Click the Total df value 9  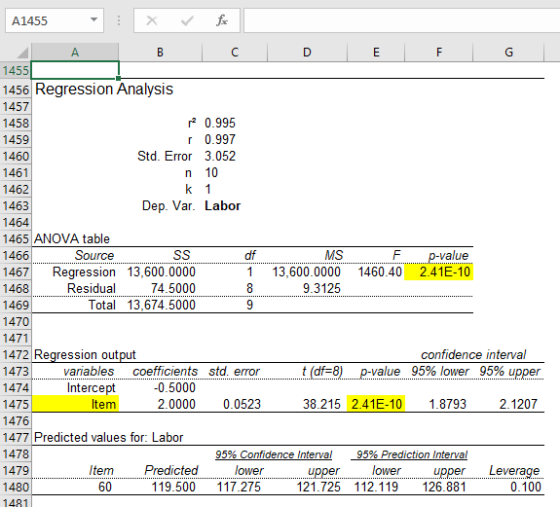click(250, 305)
